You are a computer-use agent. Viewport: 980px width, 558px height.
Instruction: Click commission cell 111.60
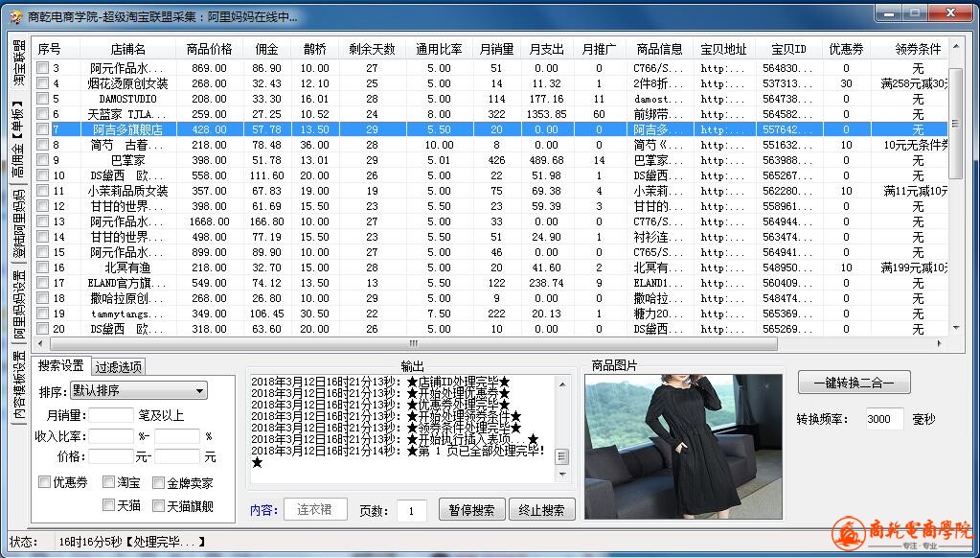267,175
